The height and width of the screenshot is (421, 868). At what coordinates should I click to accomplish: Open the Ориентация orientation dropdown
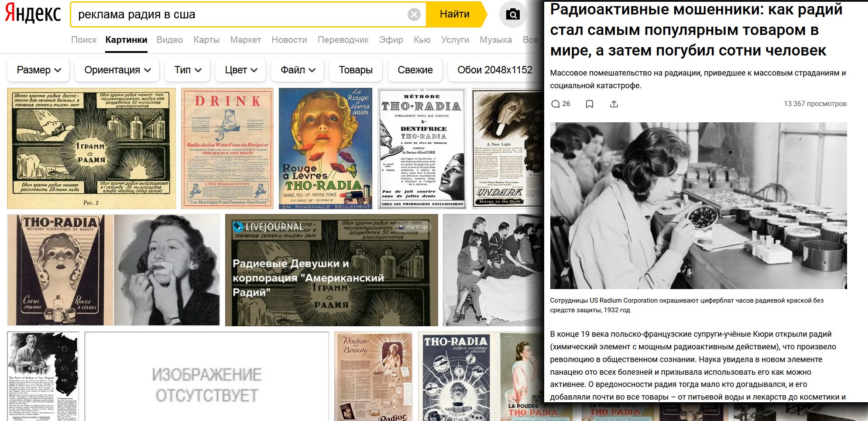coord(117,70)
